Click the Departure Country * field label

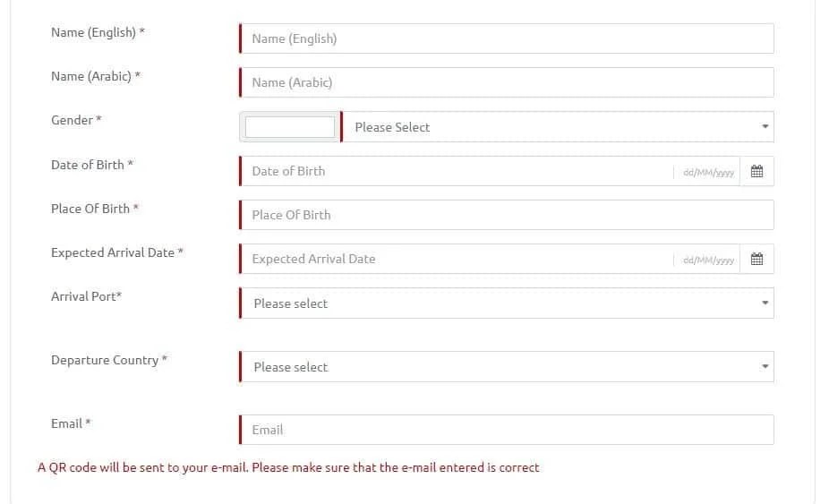109,360
